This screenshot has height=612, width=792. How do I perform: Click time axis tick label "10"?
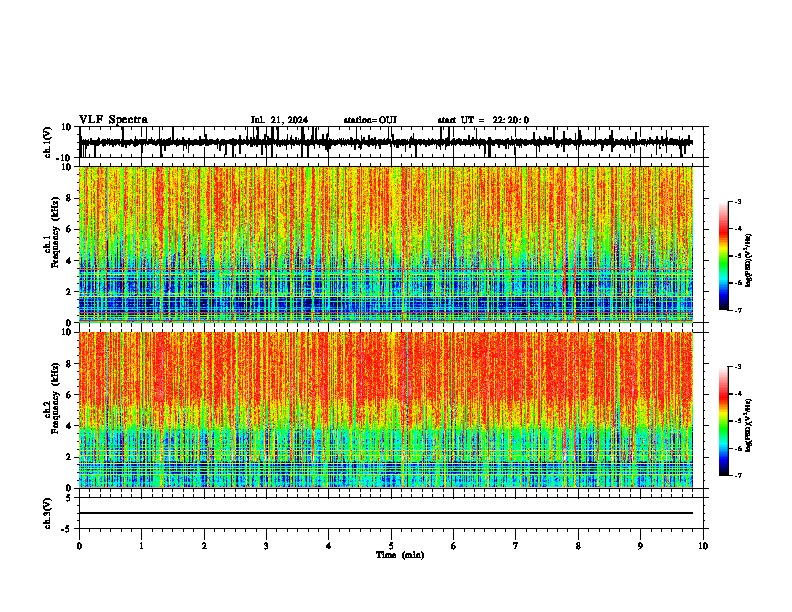point(703,546)
